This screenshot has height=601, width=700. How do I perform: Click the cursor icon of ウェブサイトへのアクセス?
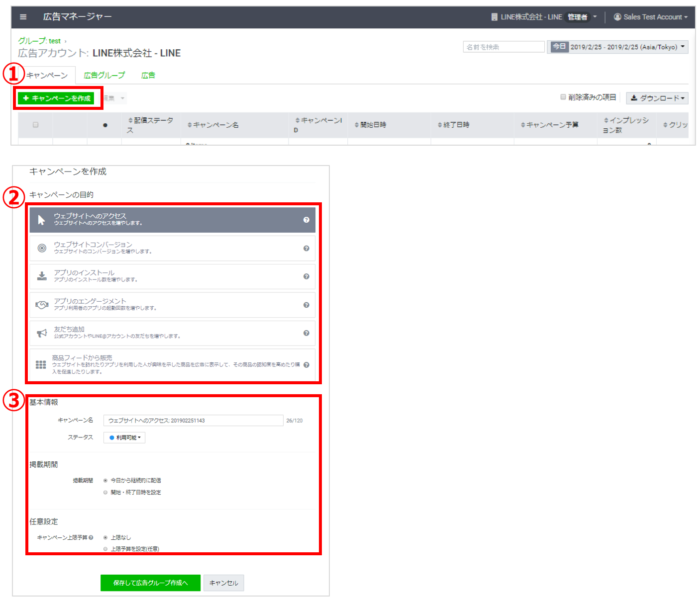[x=41, y=220]
